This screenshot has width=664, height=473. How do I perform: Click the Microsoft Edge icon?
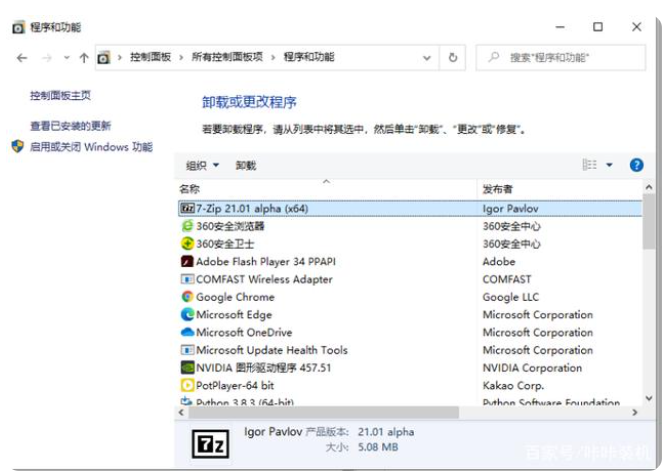pos(187,315)
